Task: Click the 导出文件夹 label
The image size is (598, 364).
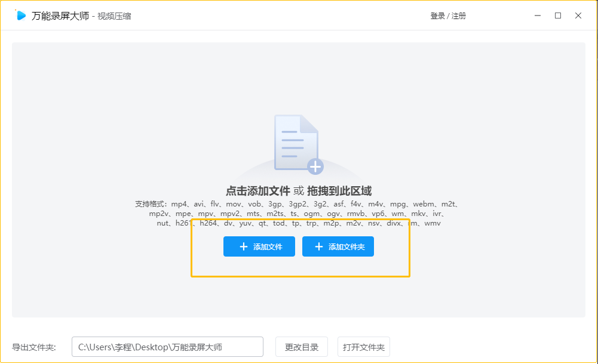Action: click(34, 347)
